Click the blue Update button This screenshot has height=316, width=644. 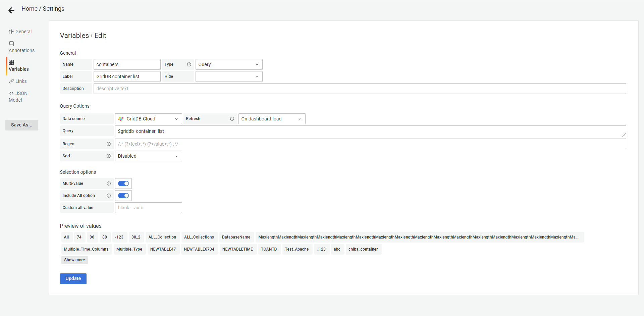[x=73, y=278]
